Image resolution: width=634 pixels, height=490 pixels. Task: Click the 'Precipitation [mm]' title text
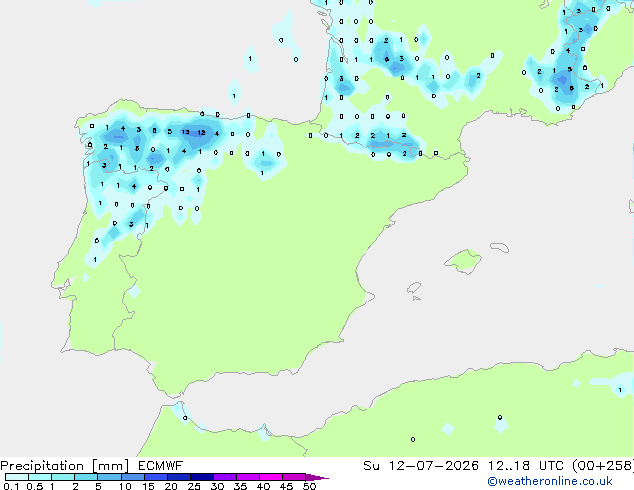65,466
